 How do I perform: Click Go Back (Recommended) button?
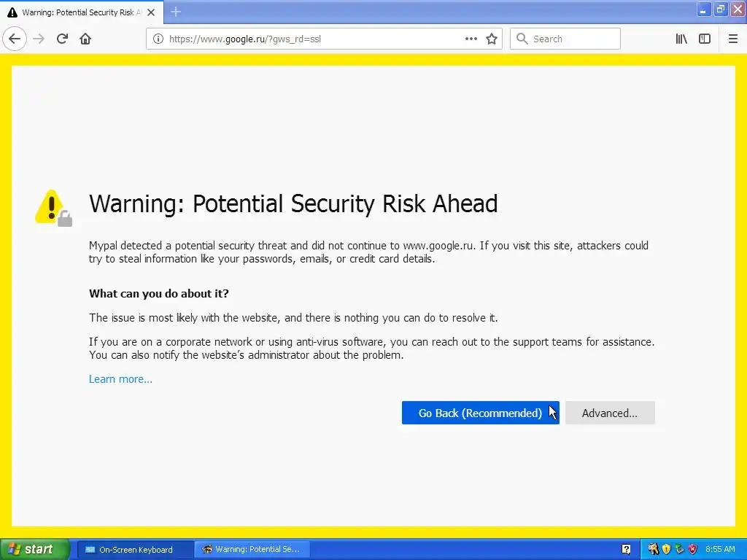point(480,413)
